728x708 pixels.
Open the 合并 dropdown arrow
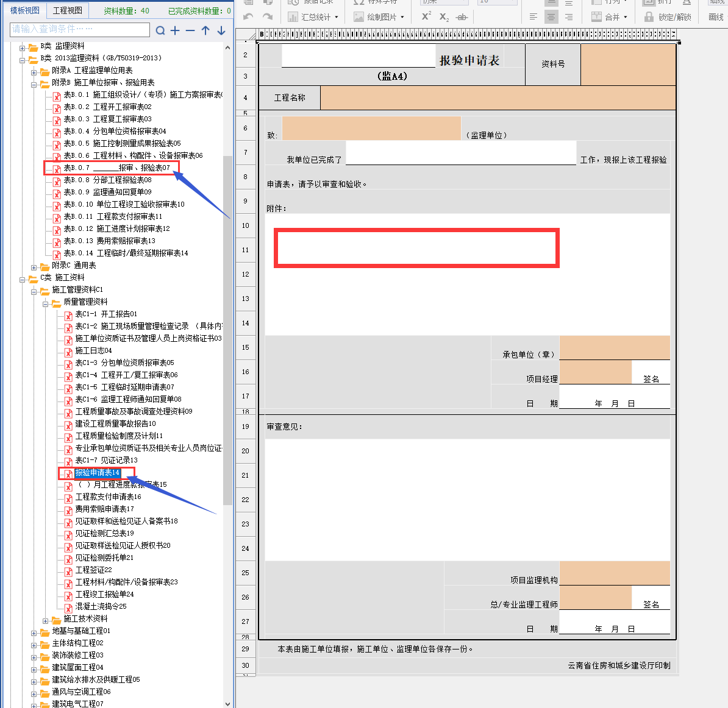pos(626,18)
